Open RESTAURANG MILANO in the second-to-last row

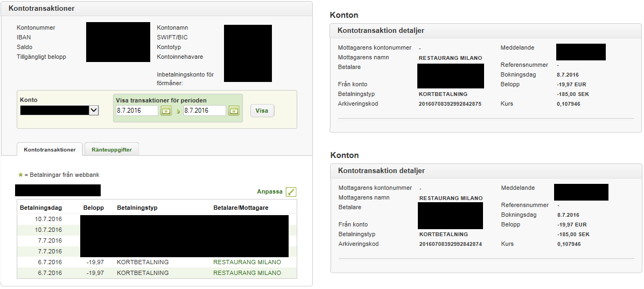(x=247, y=262)
